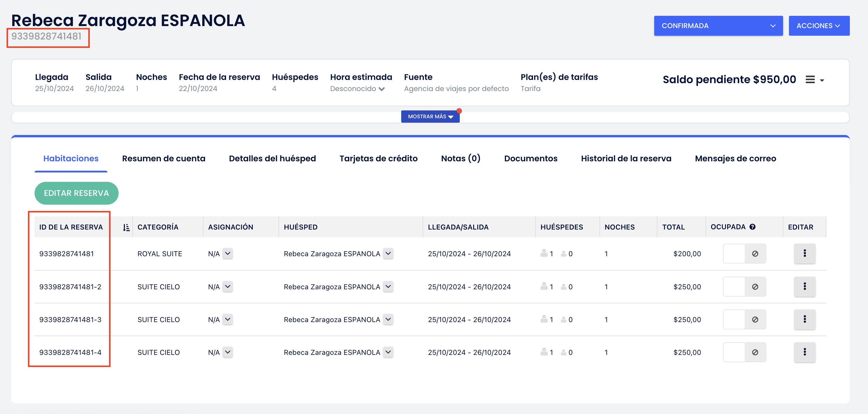868x414 pixels.
Task: Click the Saldo pendiente $950,00 text
Action: click(729, 80)
